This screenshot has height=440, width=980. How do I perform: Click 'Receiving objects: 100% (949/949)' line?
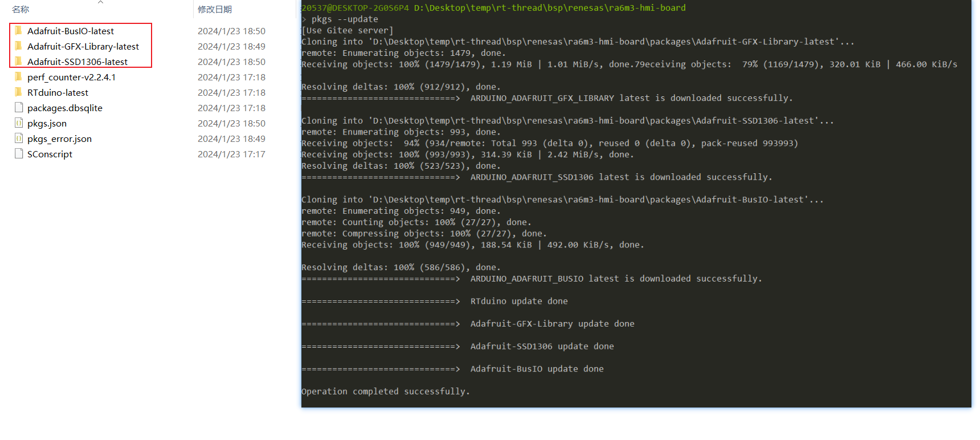(473, 245)
